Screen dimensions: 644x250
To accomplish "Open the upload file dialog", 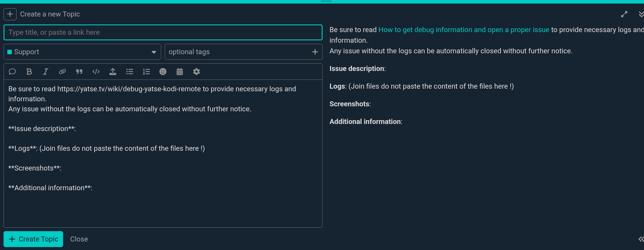I will [113, 72].
